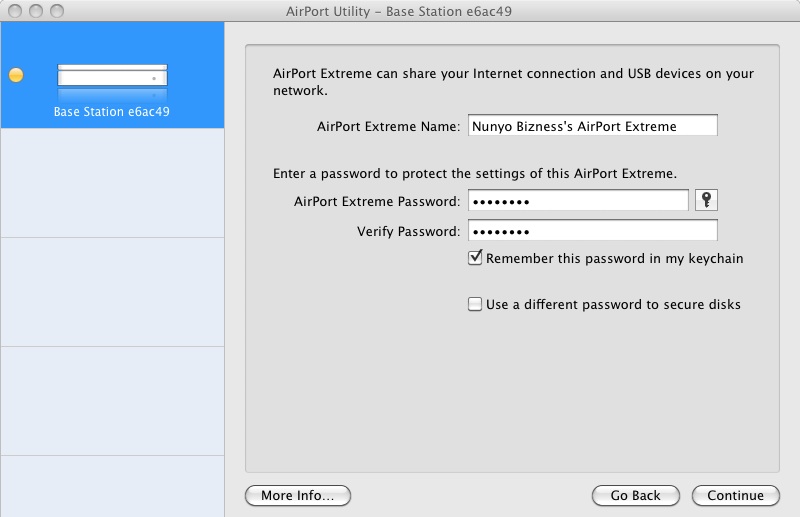Screen dimensions: 800x517
Task: Click the empty sidebar row beneath Base Station
Action: (112, 183)
